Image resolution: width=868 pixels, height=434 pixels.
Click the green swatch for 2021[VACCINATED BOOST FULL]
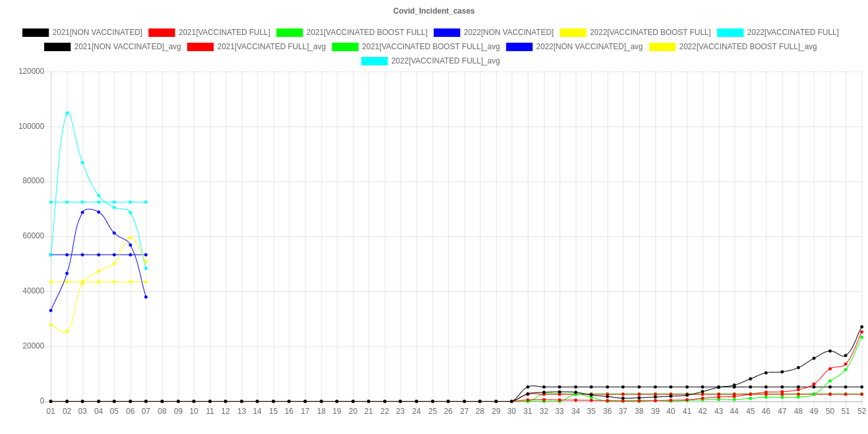tap(289, 32)
